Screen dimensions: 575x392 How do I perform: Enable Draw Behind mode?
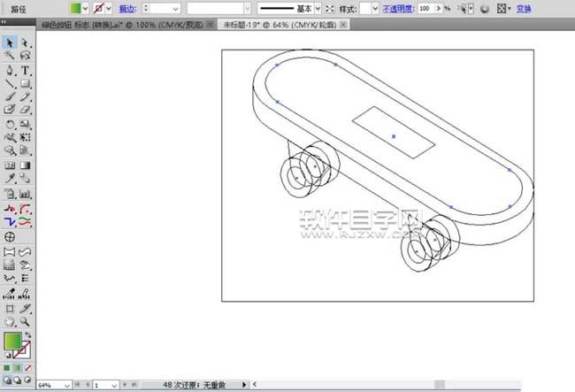click(x=17, y=380)
